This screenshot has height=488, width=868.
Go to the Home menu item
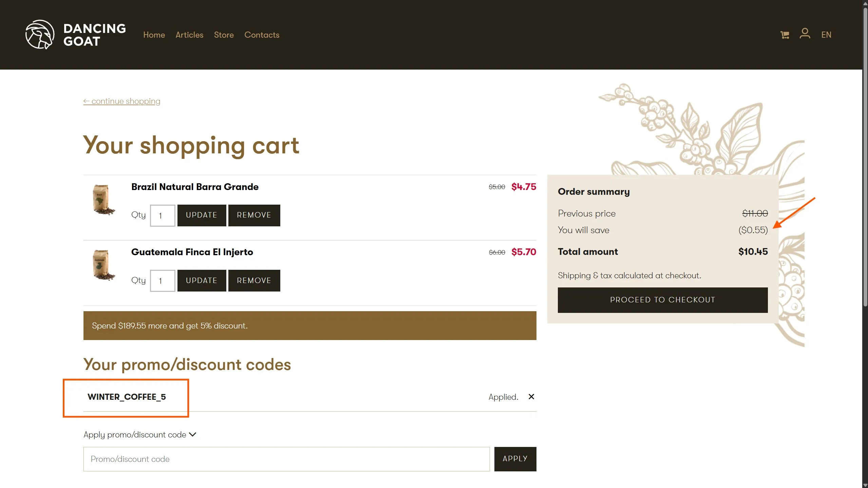(154, 35)
